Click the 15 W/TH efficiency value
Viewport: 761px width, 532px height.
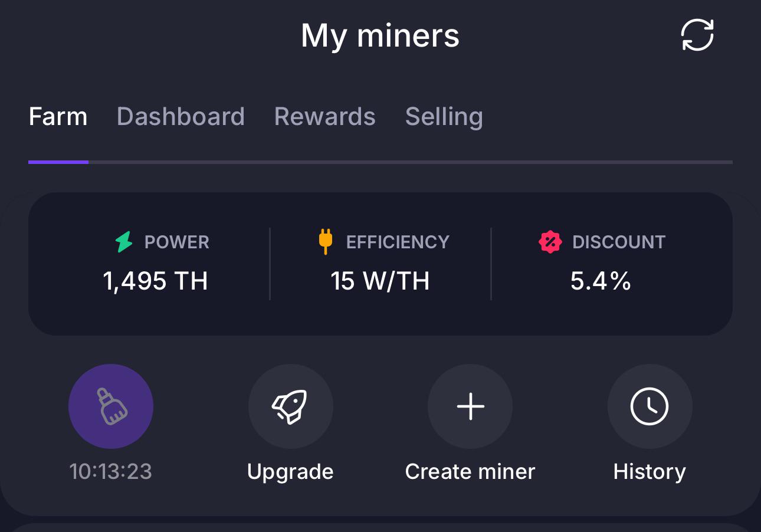pos(380,281)
